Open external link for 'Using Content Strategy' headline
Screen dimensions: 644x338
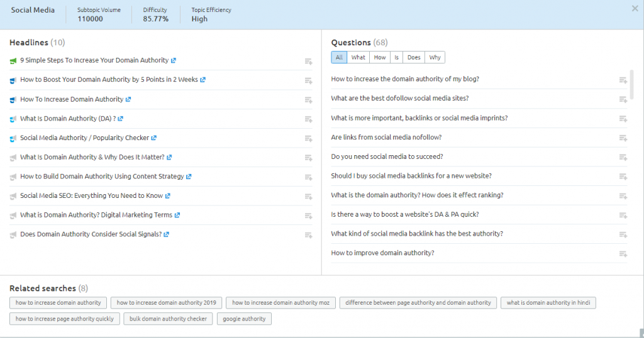189,177
